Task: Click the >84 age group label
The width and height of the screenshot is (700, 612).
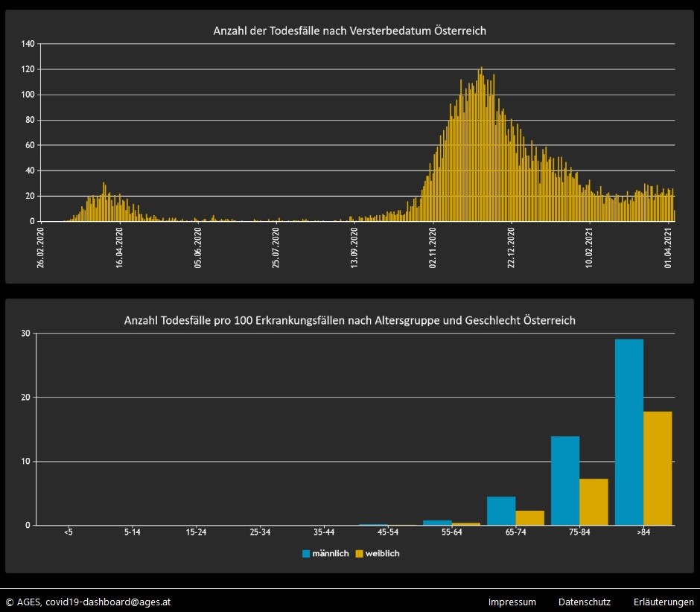Action: click(x=643, y=532)
